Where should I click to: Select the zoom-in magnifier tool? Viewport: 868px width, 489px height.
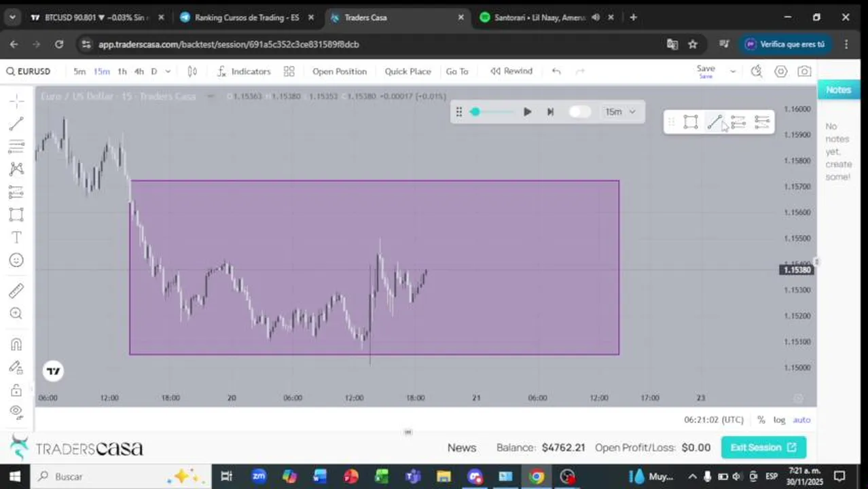tap(17, 313)
